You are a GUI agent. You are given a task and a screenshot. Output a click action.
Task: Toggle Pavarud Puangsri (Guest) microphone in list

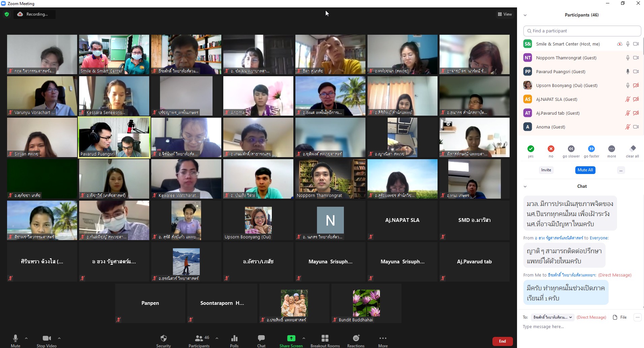click(x=627, y=71)
